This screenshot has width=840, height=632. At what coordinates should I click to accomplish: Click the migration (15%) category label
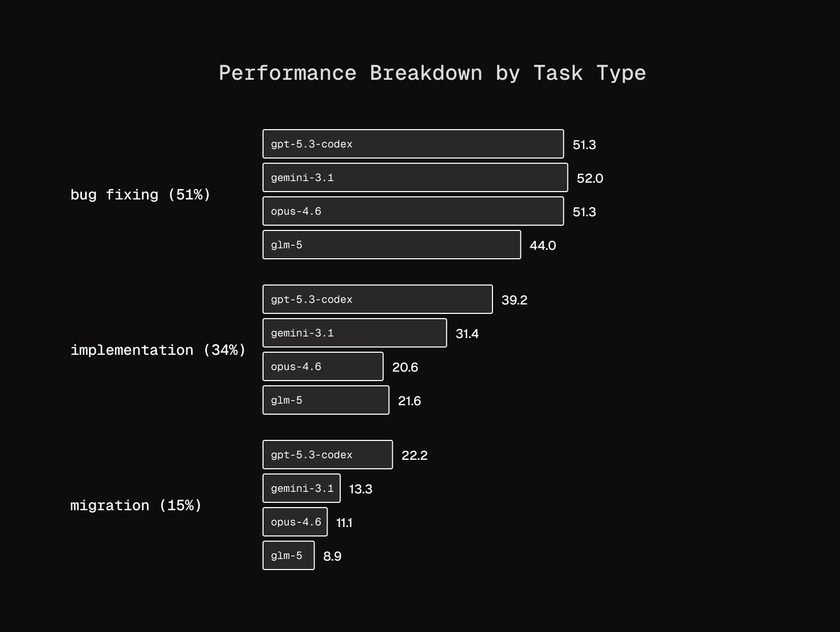click(136, 505)
